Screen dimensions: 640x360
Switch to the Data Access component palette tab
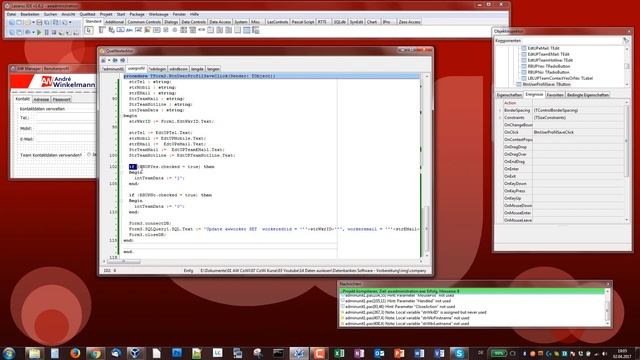tap(220, 22)
